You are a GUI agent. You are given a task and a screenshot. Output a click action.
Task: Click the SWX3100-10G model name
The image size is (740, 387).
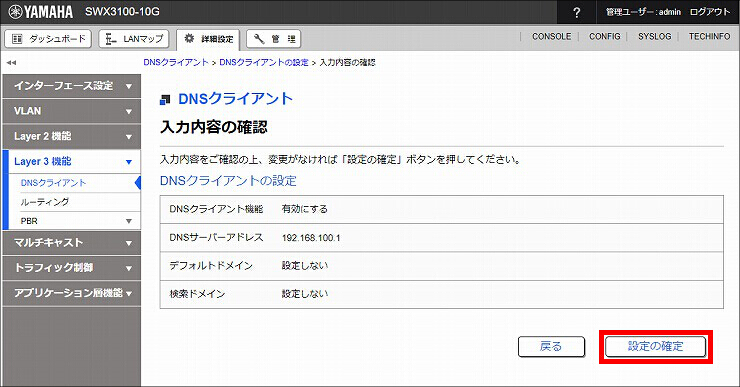pyautogui.click(x=122, y=12)
